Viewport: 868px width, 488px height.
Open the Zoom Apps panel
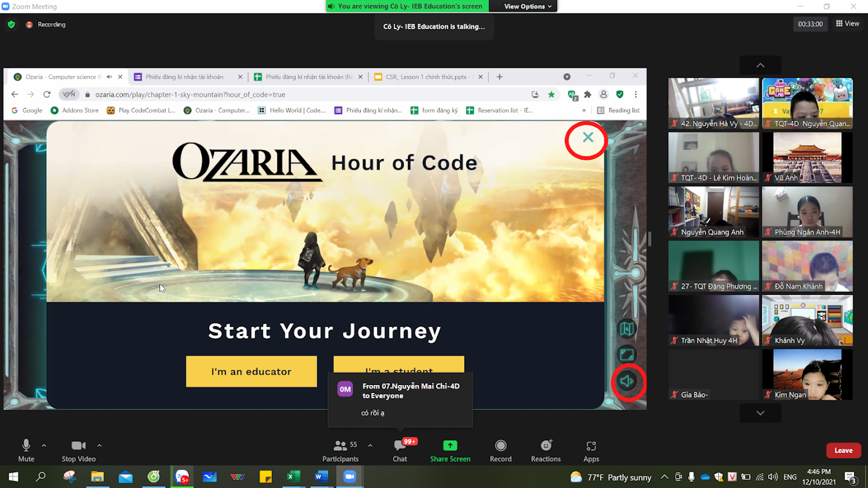(591, 451)
